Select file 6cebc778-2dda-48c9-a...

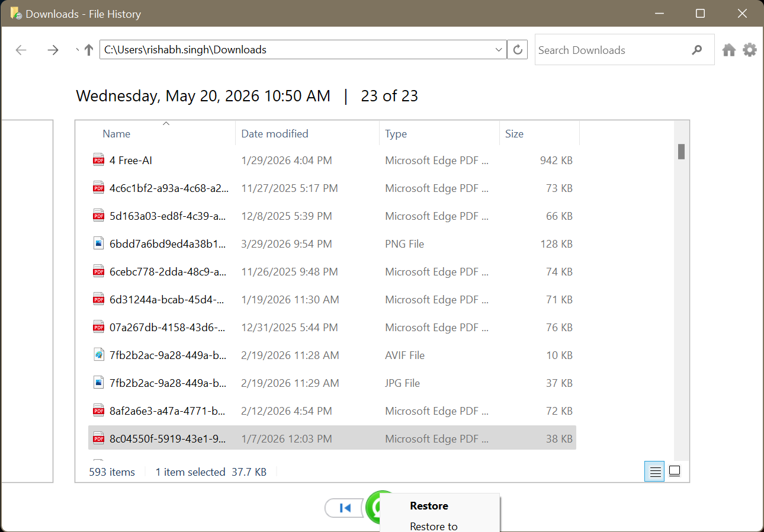point(168,271)
